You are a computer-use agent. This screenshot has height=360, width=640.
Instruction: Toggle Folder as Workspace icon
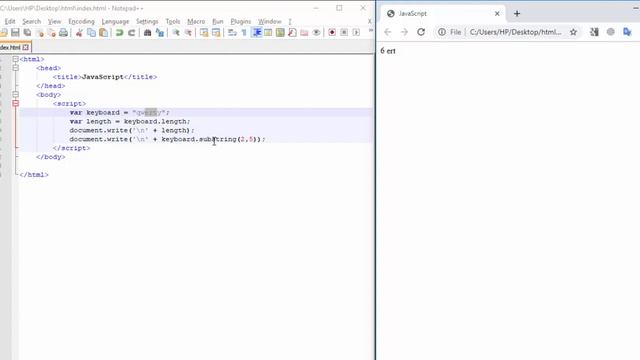pos(304,33)
